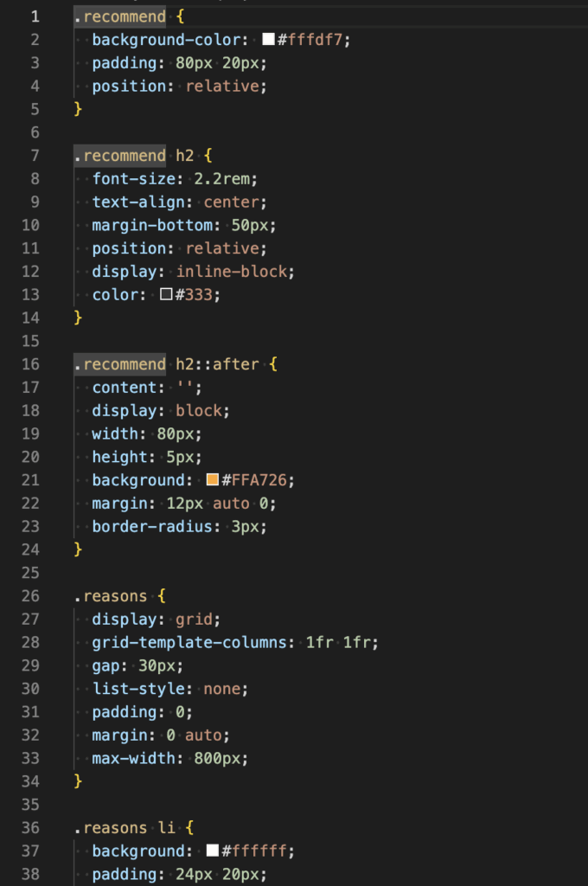588x886 pixels.
Task: Click closing brace on line 14
Action: pos(78,317)
